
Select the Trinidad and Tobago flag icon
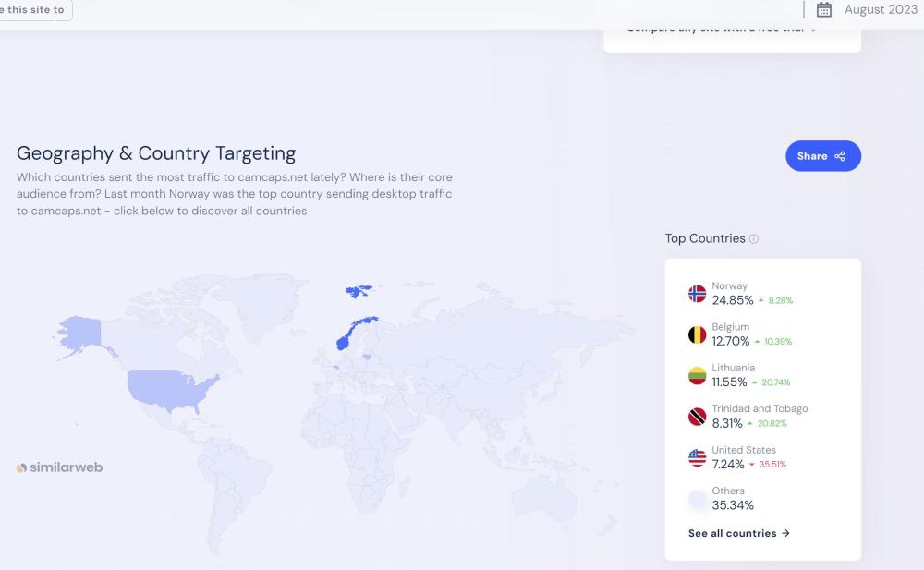[x=697, y=417]
